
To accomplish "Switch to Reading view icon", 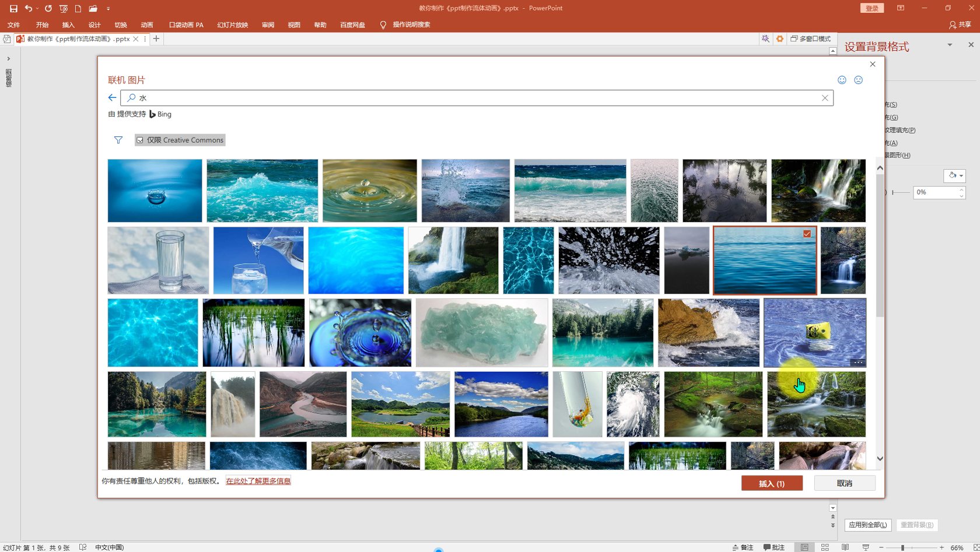I will click(845, 547).
